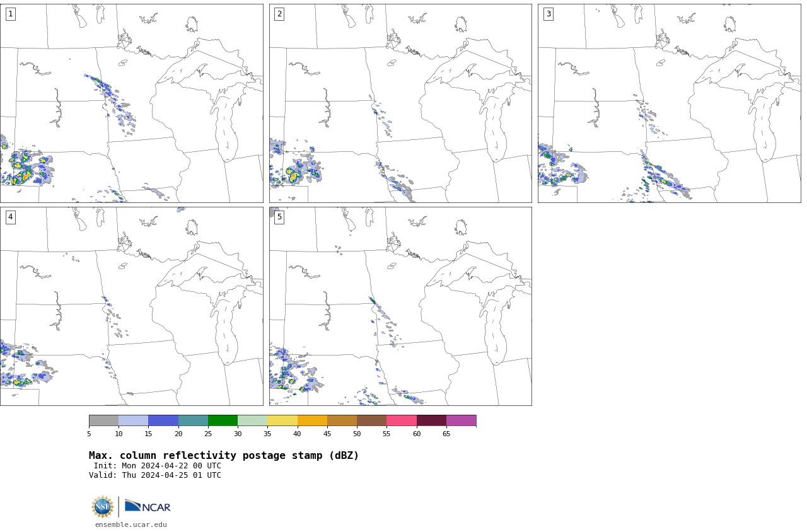Click the gray 5-10 dBZ swatch
The image size is (807, 532).
point(103,420)
